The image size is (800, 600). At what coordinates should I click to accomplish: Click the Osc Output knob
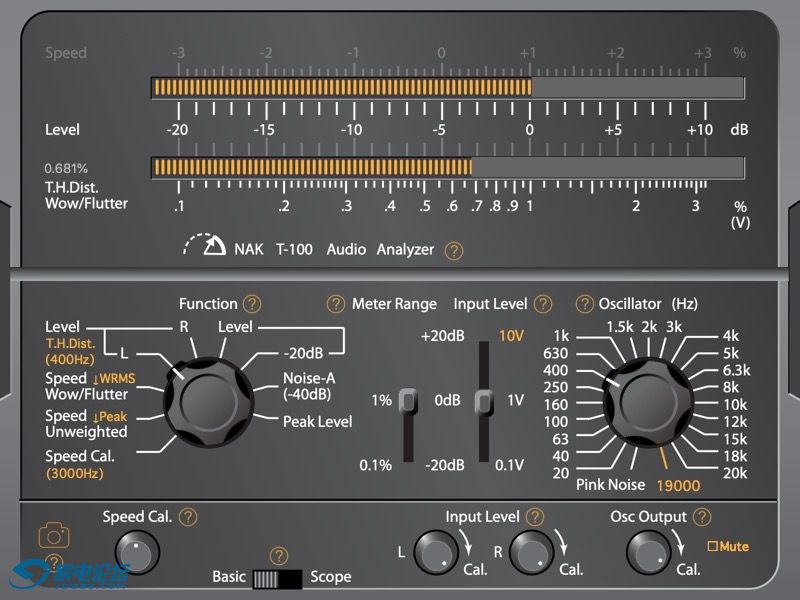(648, 552)
